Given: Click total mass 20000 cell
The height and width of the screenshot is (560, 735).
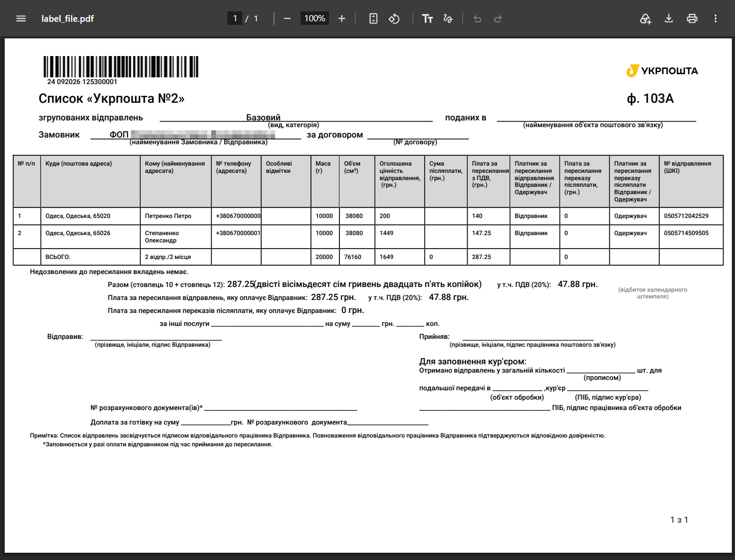Looking at the screenshot, I should tap(324, 257).
